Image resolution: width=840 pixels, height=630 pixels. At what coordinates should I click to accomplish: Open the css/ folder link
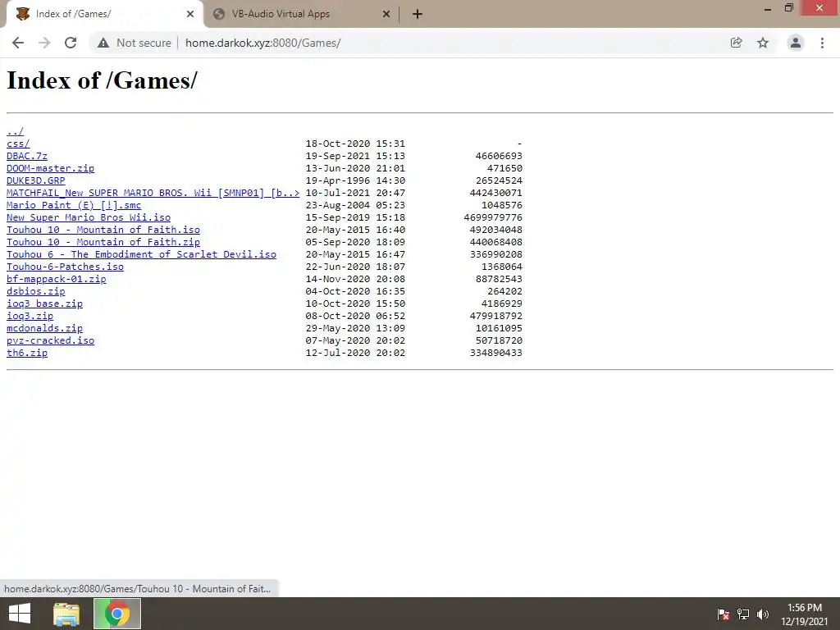(x=18, y=144)
